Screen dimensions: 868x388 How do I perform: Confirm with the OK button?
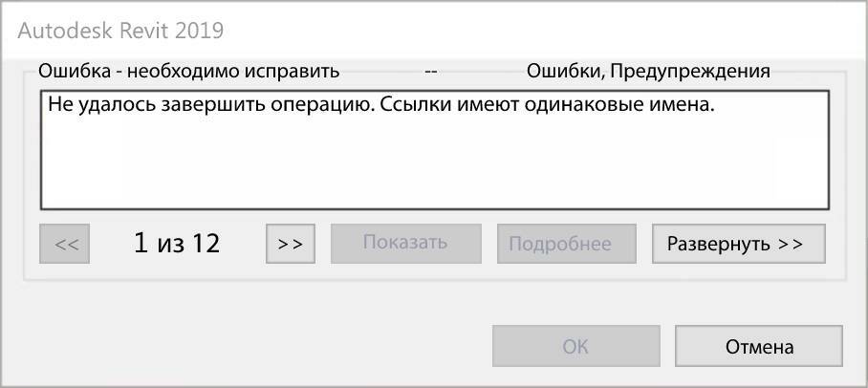(575, 346)
